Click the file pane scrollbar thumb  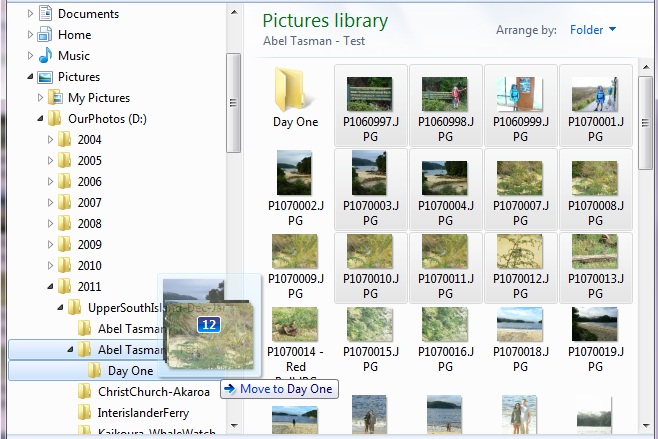(x=645, y=123)
